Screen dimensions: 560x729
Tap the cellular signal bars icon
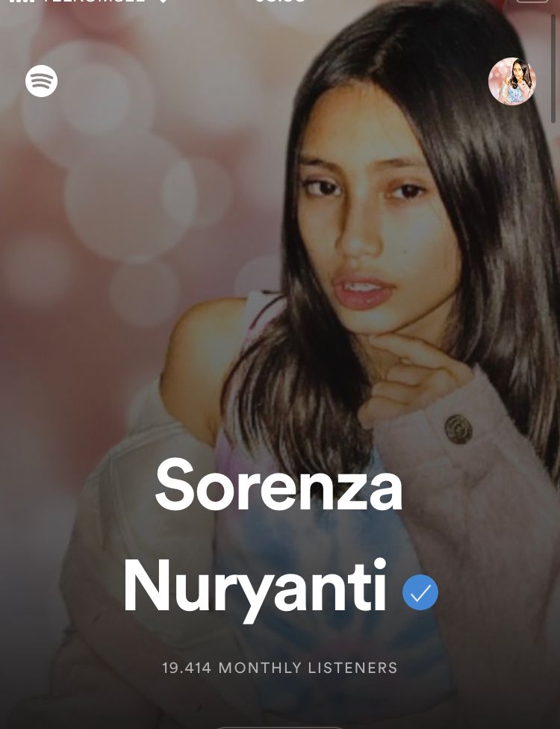pos(22,1)
